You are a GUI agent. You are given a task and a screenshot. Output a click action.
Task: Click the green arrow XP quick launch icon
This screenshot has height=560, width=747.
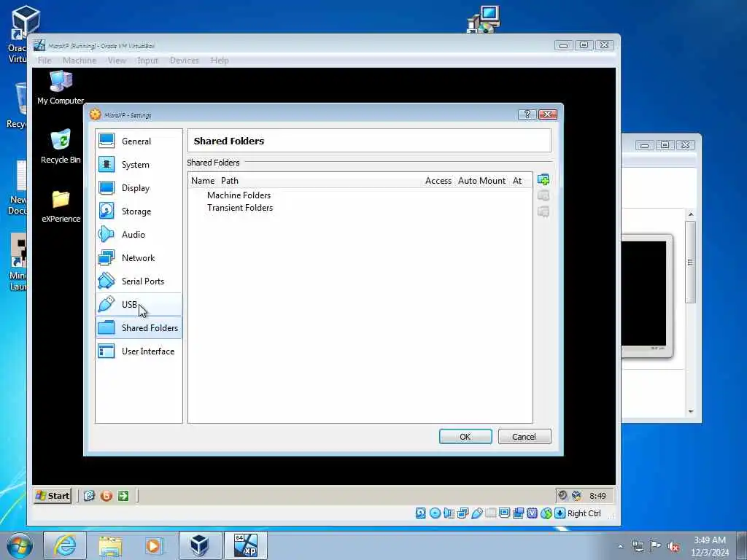123,496
